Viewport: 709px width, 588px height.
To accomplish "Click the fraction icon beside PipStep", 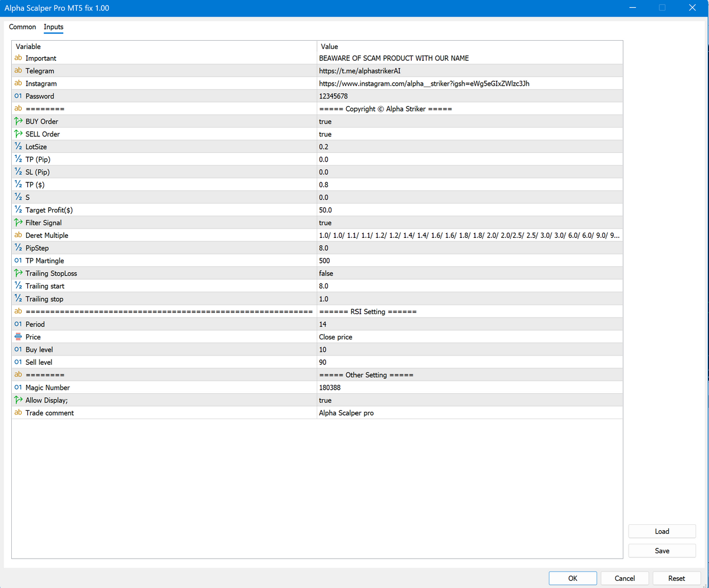I will point(18,249).
